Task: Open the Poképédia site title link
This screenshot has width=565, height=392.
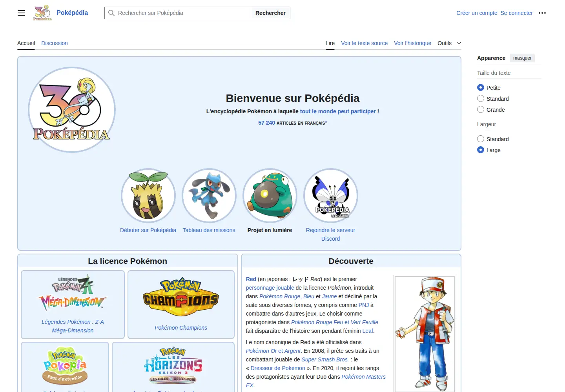Action: point(72,13)
